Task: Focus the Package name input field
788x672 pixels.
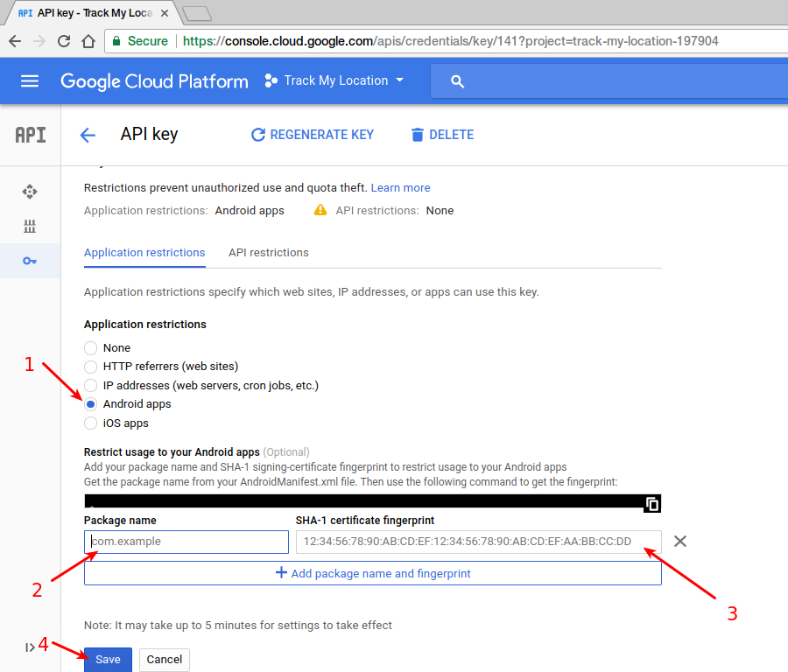Action: coord(186,542)
